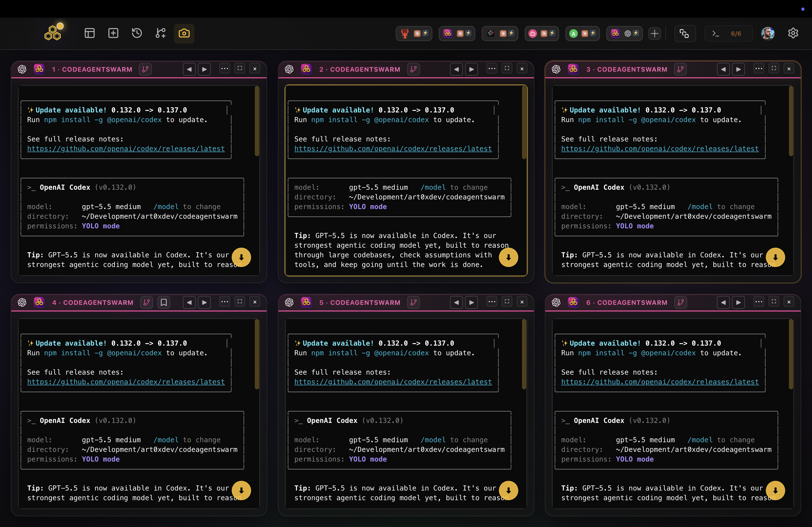Click the git branch icon on terminal 2
Image resolution: width=812 pixels, height=527 pixels.
coord(414,69)
